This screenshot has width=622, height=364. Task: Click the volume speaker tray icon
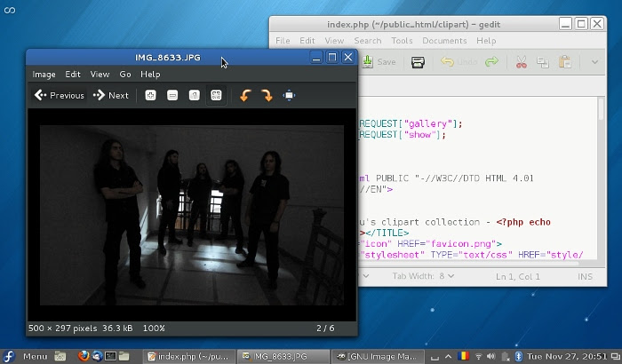click(x=490, y=357)
